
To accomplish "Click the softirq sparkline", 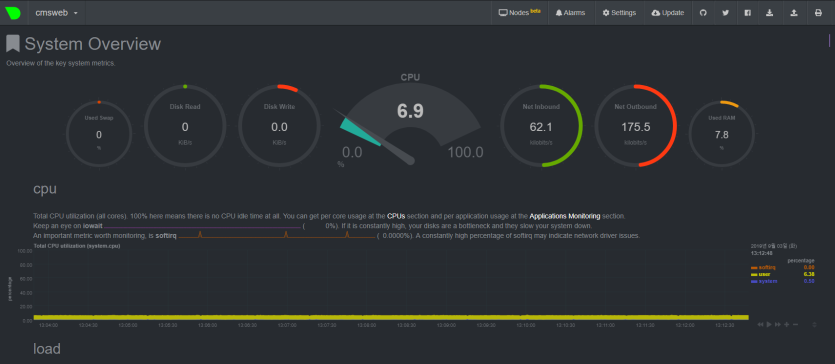I will click(x=276, y=235).
